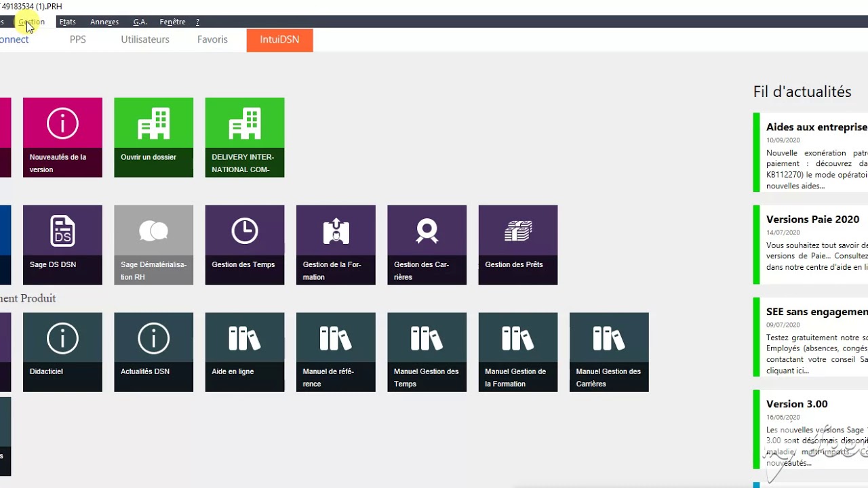This screenshot has height=488, width=868.
Task: Open the Aide en ligne tile
Action: point(245,352)
